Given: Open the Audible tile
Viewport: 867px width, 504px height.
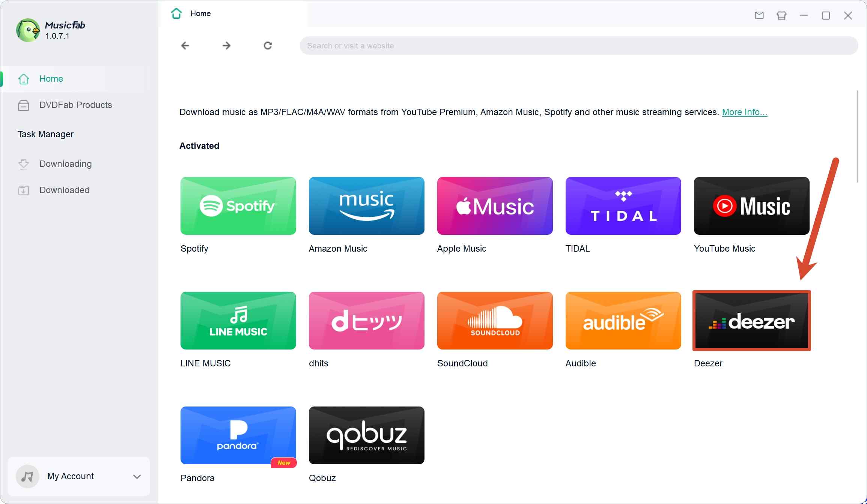Looking at the screenshot, I should (623, 321).
